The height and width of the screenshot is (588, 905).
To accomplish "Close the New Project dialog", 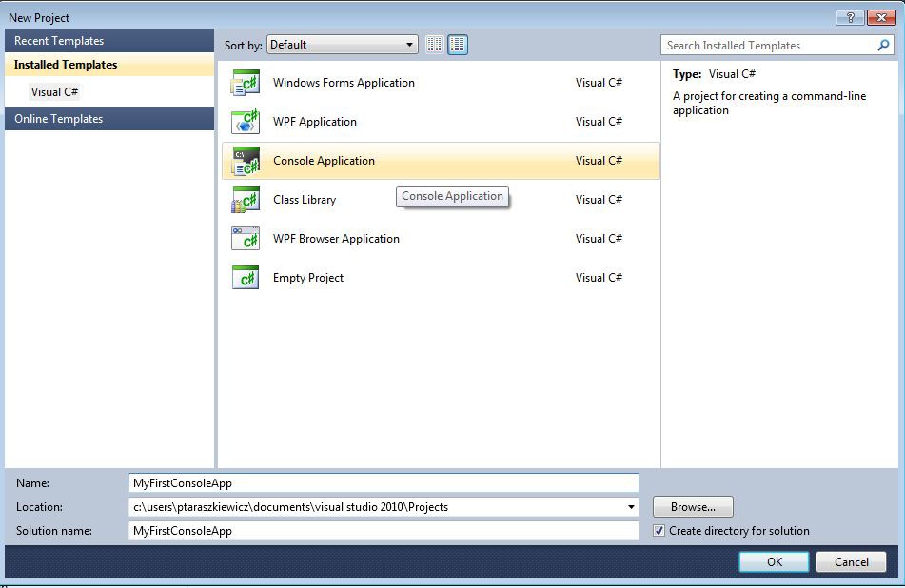I will 881,17.
